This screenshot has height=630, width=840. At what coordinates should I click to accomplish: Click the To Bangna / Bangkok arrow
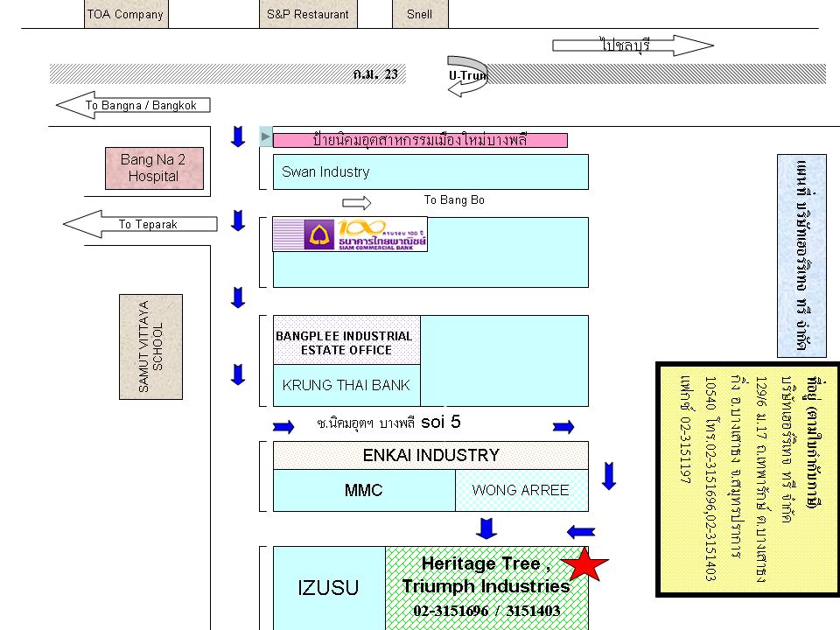click(x=133, y=105)
